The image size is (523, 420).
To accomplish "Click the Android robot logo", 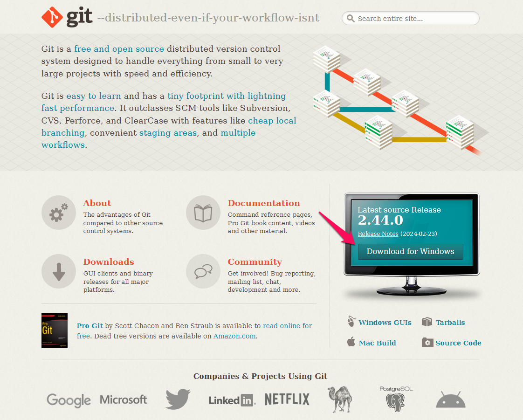I will coord(451,399).
